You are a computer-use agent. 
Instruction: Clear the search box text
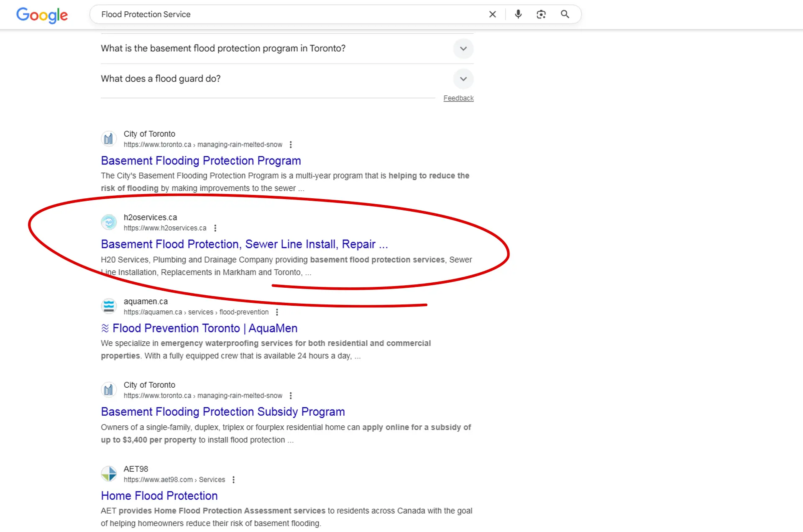(492, 14)
